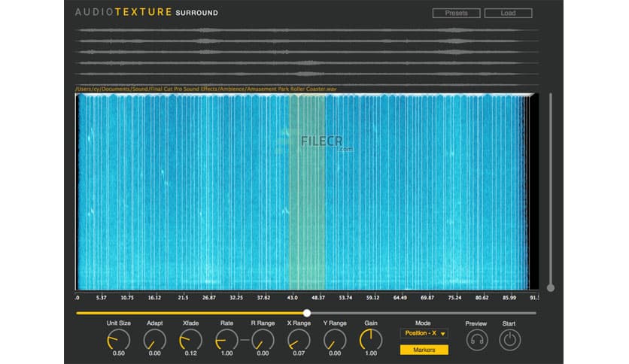Click the highlighted selection region in spectrogram

click(x=307, y=192)
